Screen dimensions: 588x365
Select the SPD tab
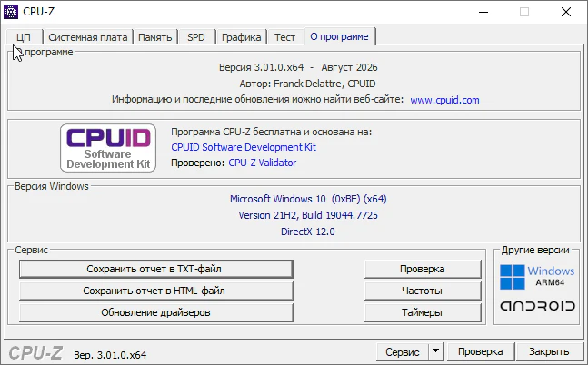click(196, 37)
